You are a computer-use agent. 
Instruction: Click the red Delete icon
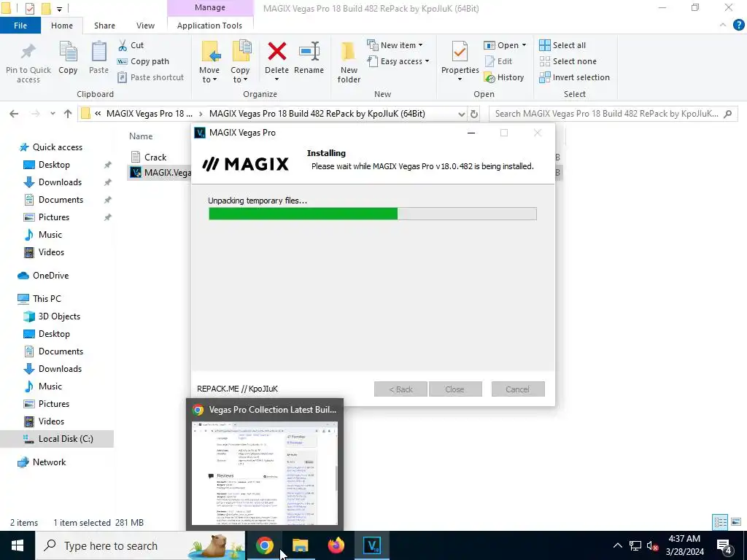click(276, 52)
